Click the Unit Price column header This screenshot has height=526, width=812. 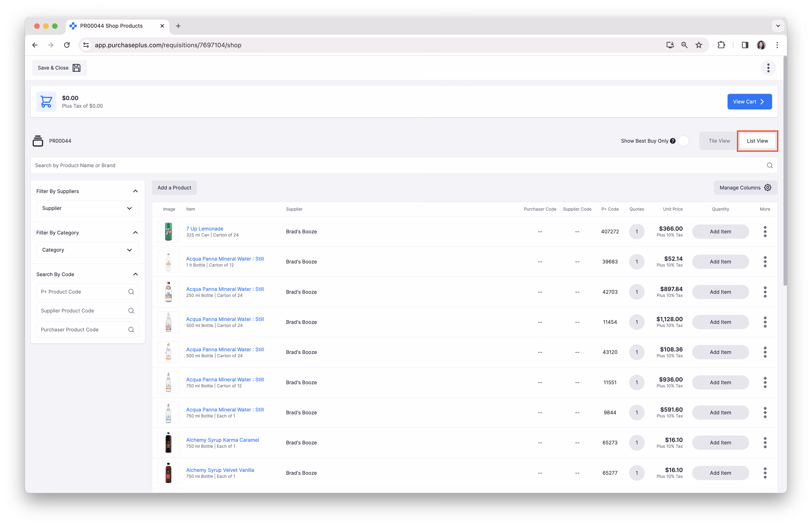click(x=672, y=209)
